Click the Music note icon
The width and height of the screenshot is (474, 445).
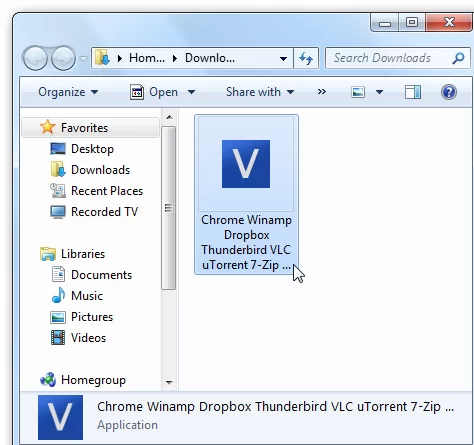tap(58, 295)
